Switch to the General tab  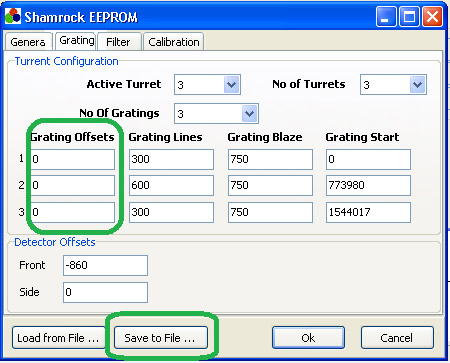tap(28, 42)
